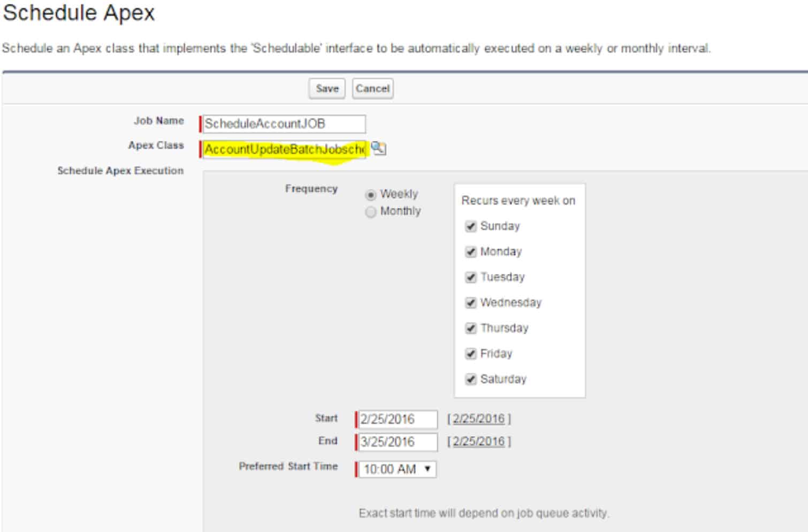
Task: Cancel the Schedule Apex setup
Action: 372,88
